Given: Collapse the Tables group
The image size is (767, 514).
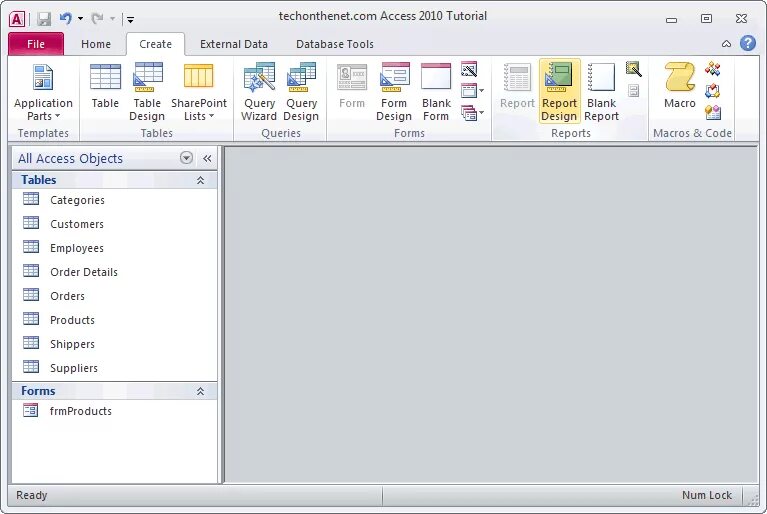Looking at the screenshot, I should 200,180.
